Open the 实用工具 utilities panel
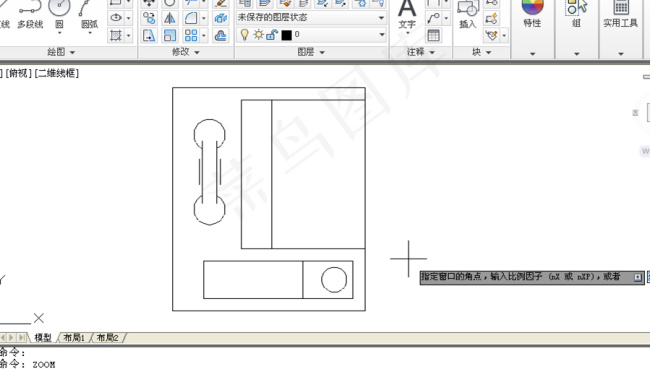650x369 pixels. (x=620, y=15)
